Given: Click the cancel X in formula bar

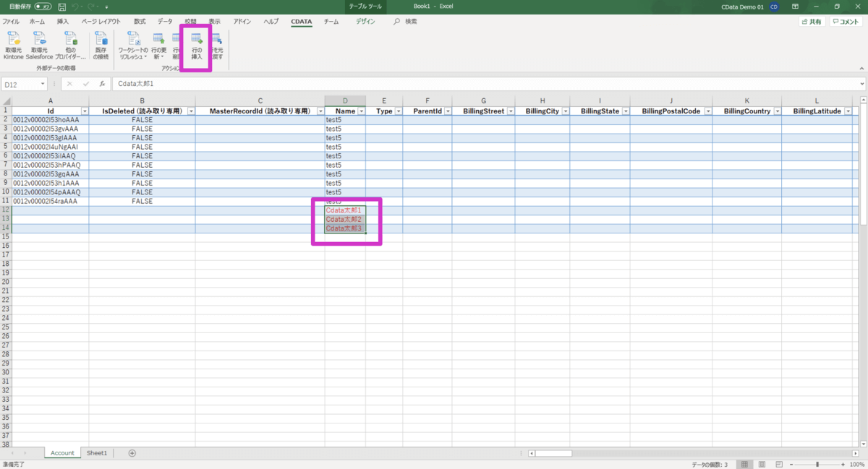Looking at the screenshot, I should point(69,85).
